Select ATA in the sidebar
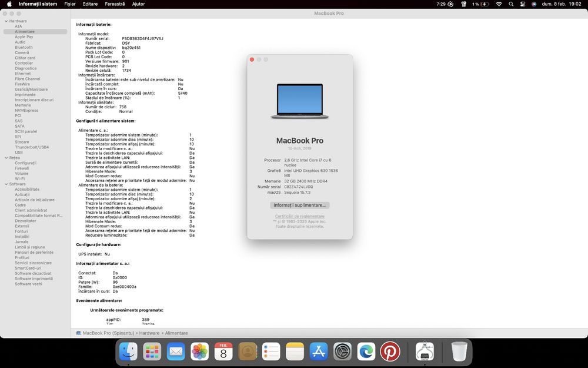Viewport: 588px width, 368px height. pyautogui.click(x=18, y=26)
